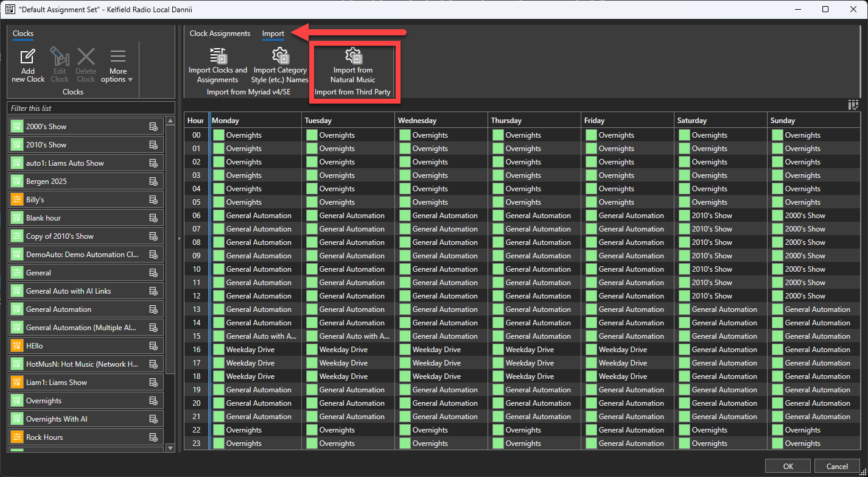Click the splitter handle between panels

179,239
